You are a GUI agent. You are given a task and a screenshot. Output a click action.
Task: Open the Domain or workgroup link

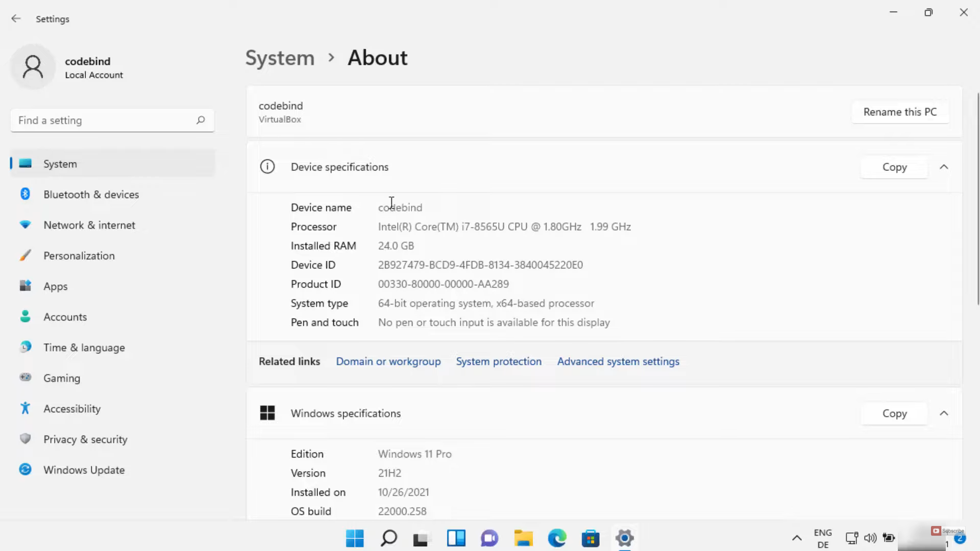click(388, 361)
